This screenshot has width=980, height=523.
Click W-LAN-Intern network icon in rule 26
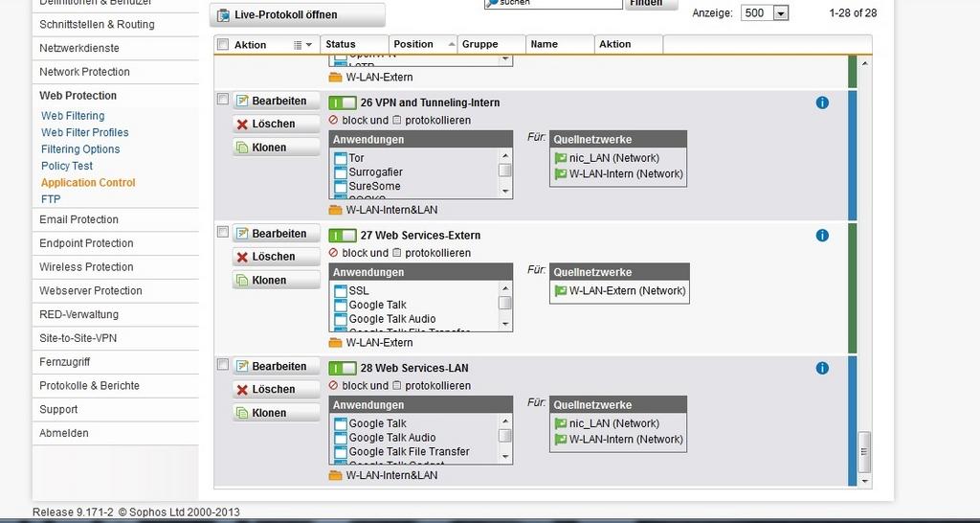click(561, 174)
